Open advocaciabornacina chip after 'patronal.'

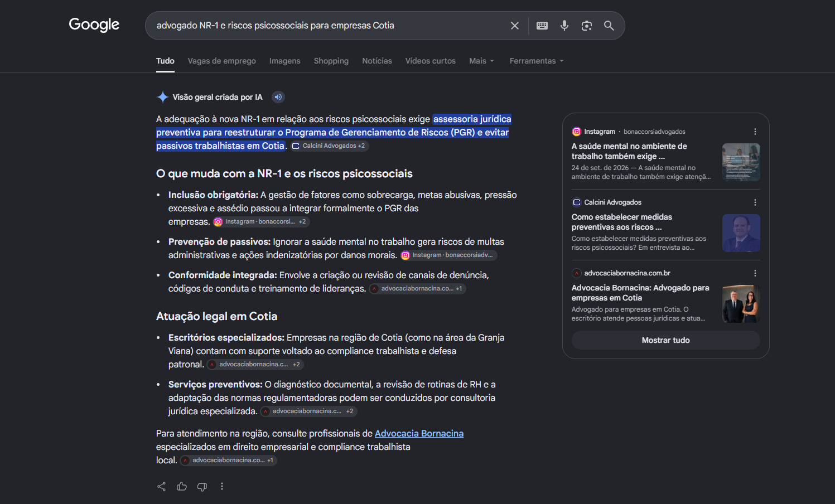click(255, 365)
